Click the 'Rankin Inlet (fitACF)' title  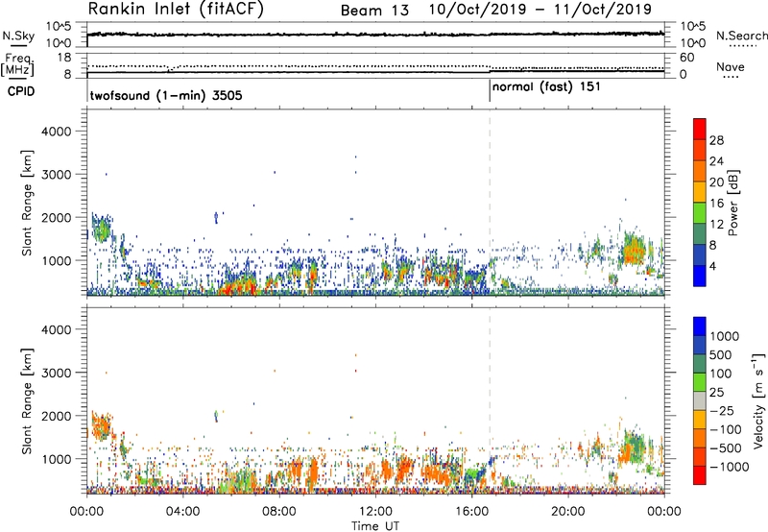pos(176,10)
